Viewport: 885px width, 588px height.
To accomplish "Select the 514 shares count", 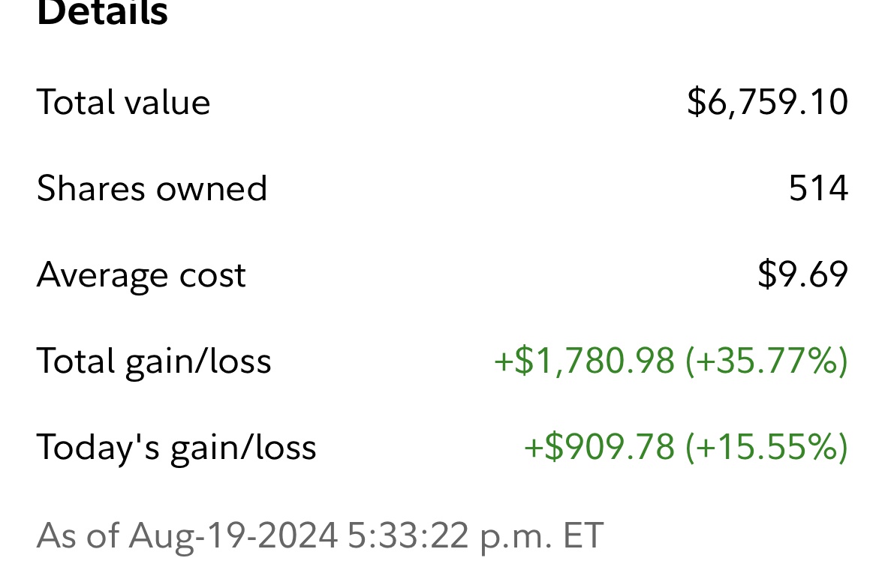I will (x=818, y=188).
